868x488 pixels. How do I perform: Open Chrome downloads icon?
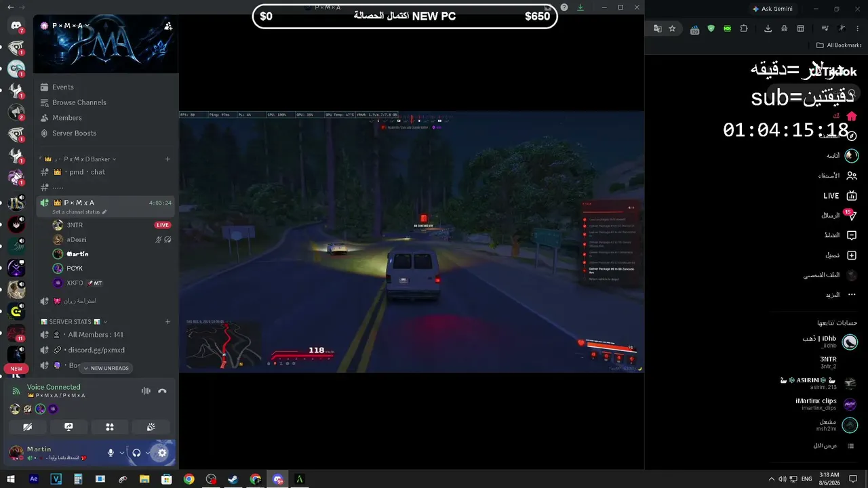(x=768, y=28)
